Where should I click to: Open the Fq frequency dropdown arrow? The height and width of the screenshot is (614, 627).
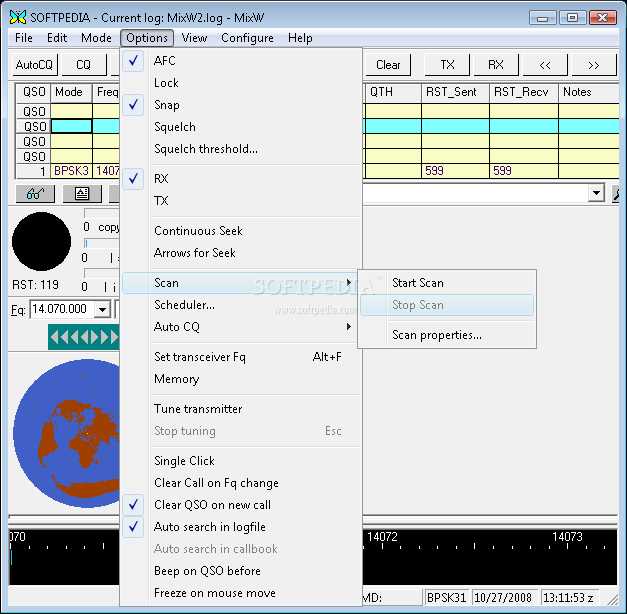tap(102, 309)
